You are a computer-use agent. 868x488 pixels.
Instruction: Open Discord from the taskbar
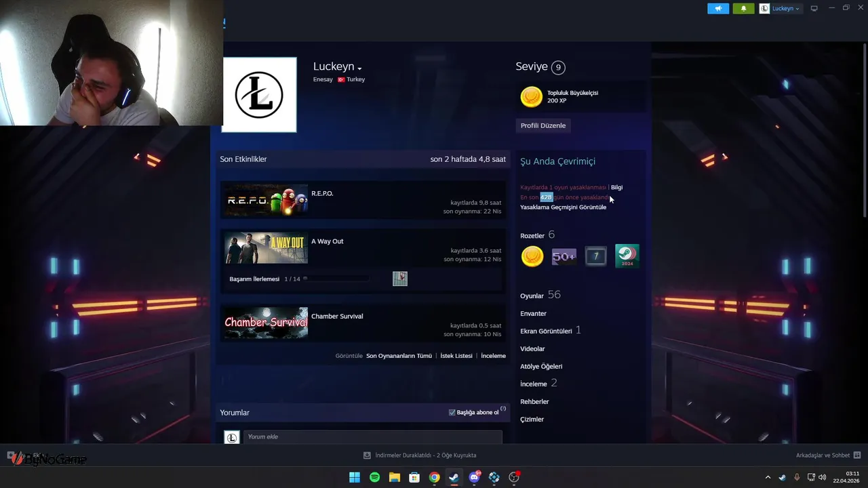click(474, 477)
